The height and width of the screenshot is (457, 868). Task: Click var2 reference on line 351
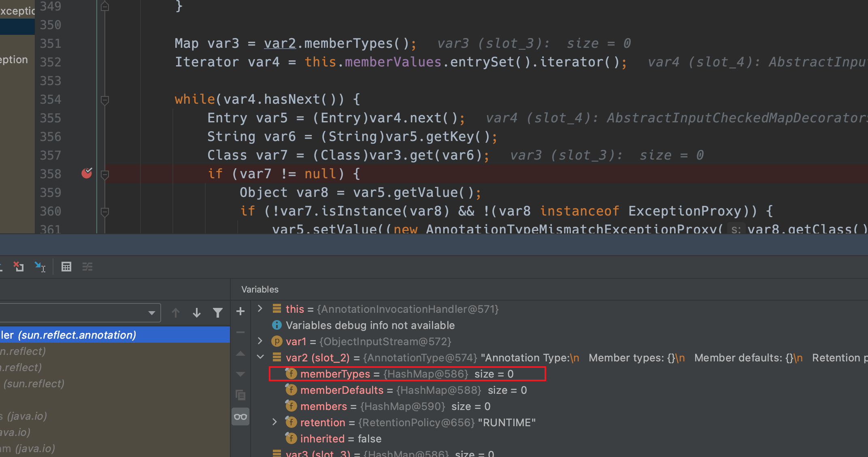279,43
